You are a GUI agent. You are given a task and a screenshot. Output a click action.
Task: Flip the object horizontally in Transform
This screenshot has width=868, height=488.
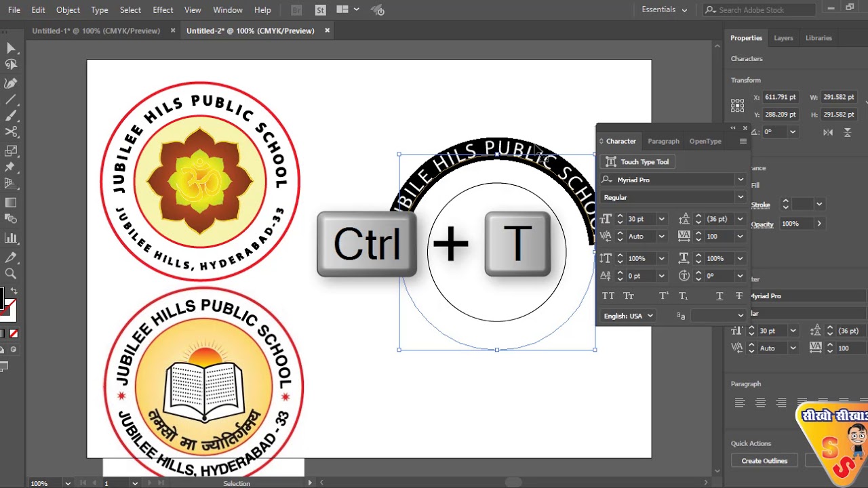pos(828,132)
